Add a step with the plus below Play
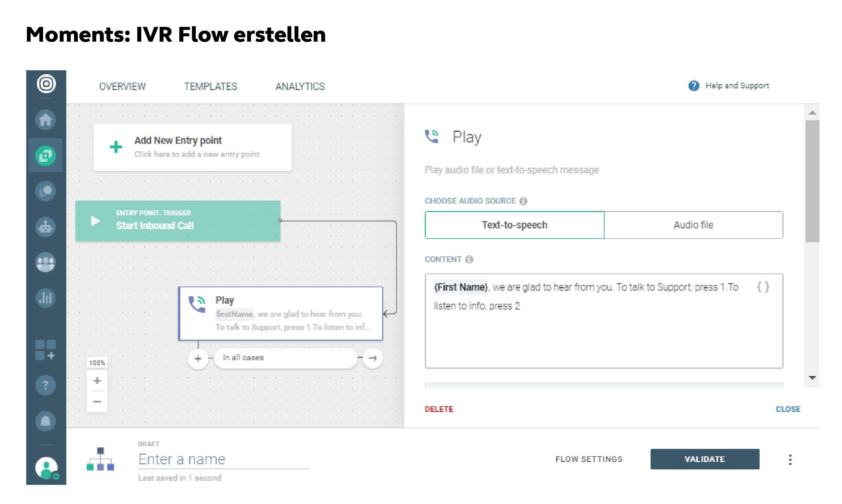Viewport: 842px width, 504px height. (x=198, y=358)
